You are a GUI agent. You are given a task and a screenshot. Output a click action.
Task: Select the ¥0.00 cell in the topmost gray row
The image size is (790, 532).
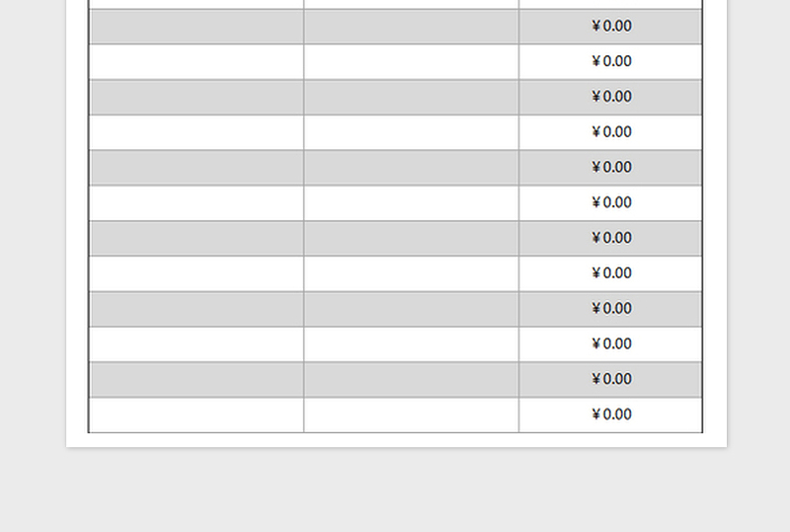click(610, 27)
